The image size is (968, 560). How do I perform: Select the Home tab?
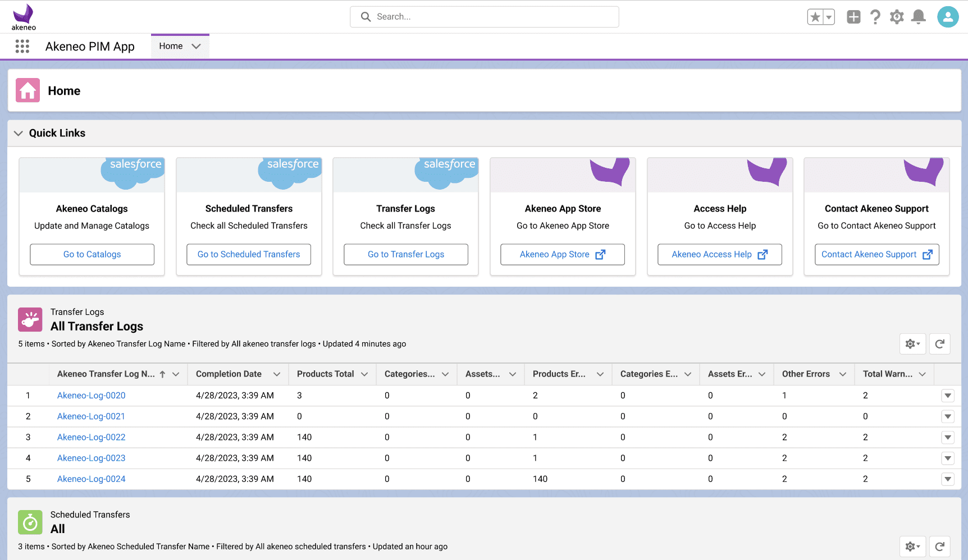click(x=171, y=46)
